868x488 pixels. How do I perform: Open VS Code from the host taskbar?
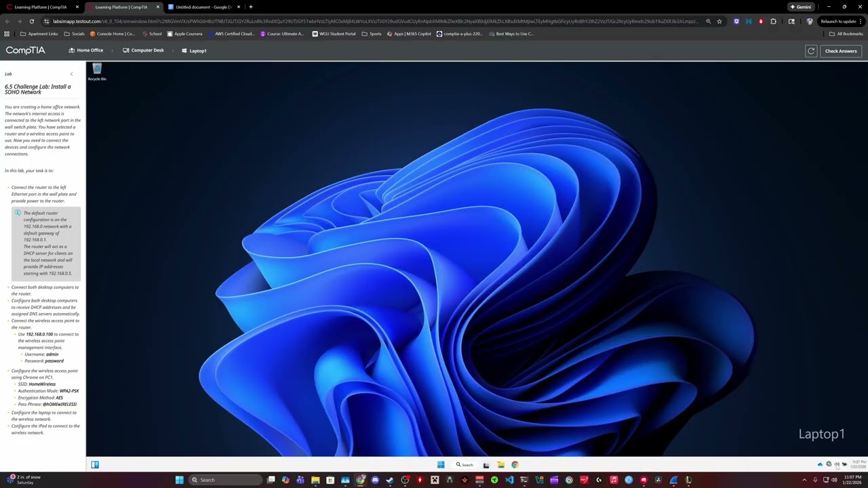tap(509, 480)
